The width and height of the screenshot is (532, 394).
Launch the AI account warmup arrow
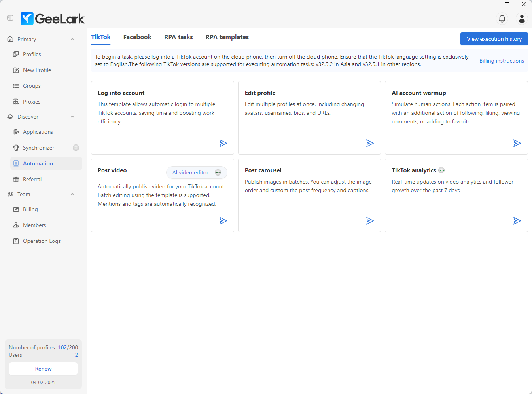tap(517, 143)
